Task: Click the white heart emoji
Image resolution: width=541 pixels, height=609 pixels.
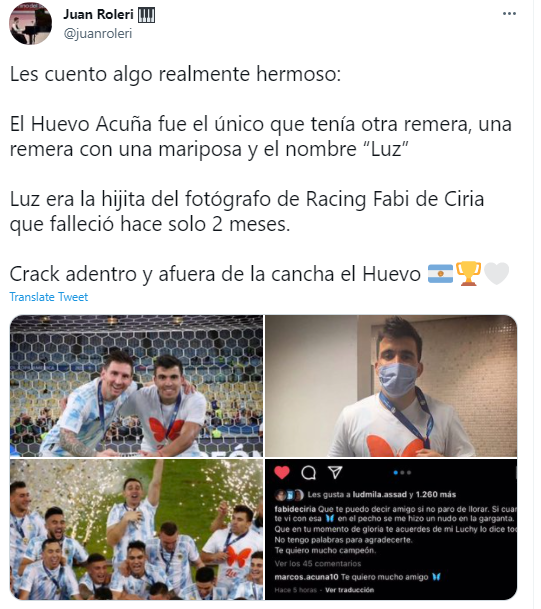Action: click(496, 274)
